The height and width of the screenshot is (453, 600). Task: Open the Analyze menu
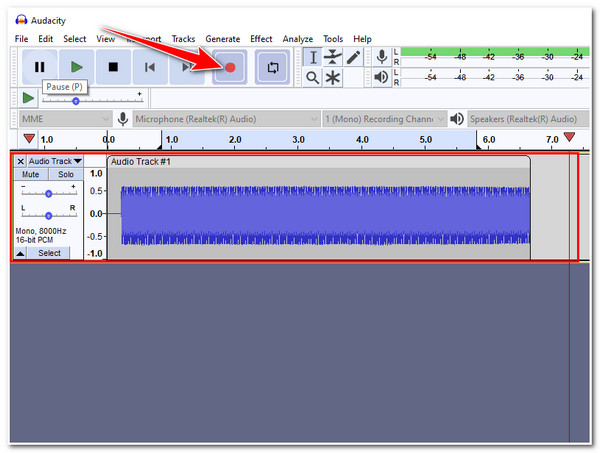point(298,39)
